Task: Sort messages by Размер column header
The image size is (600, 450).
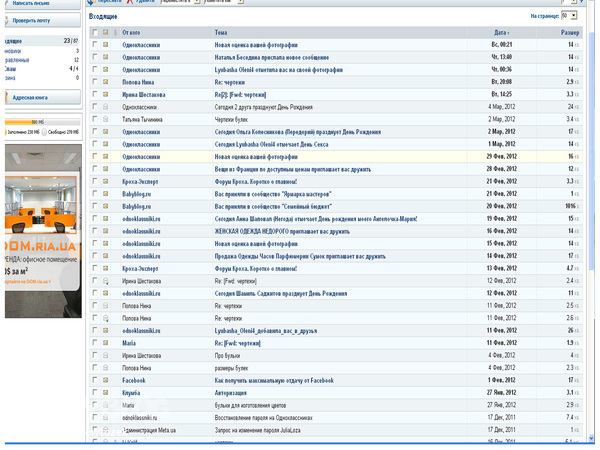Action: coord(570,33)
